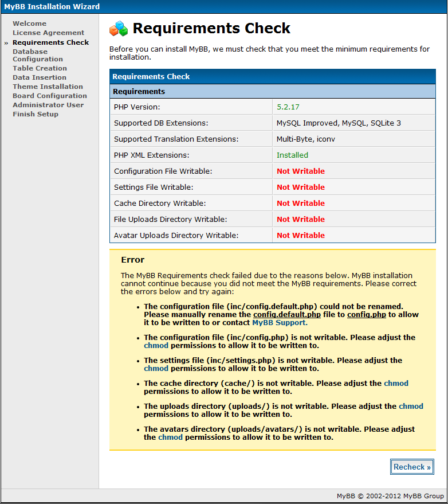Click the underlined config.default.php filename

tap(287, 315)
